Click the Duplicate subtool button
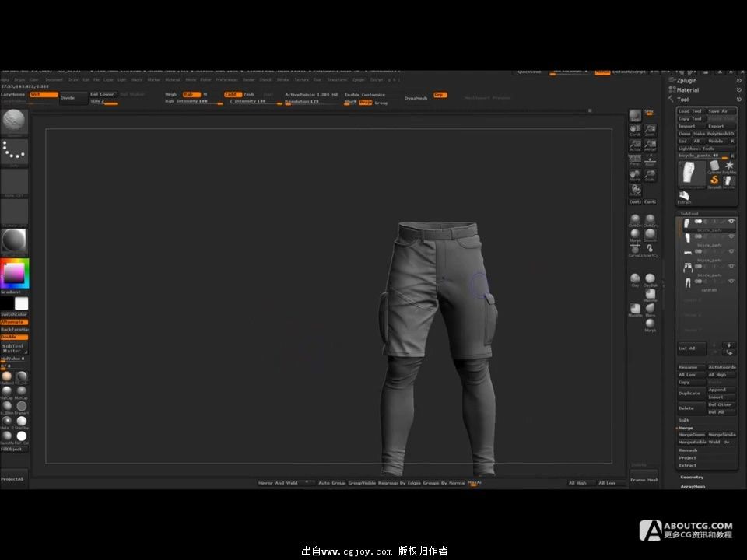The image size is (747, 560). tap(691, 394)
